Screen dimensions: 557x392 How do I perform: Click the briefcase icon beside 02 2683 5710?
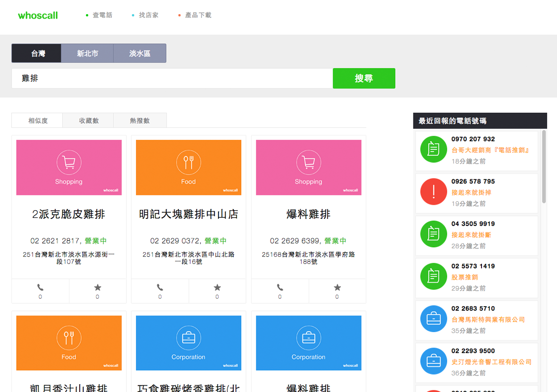click(x=433, y=318)
